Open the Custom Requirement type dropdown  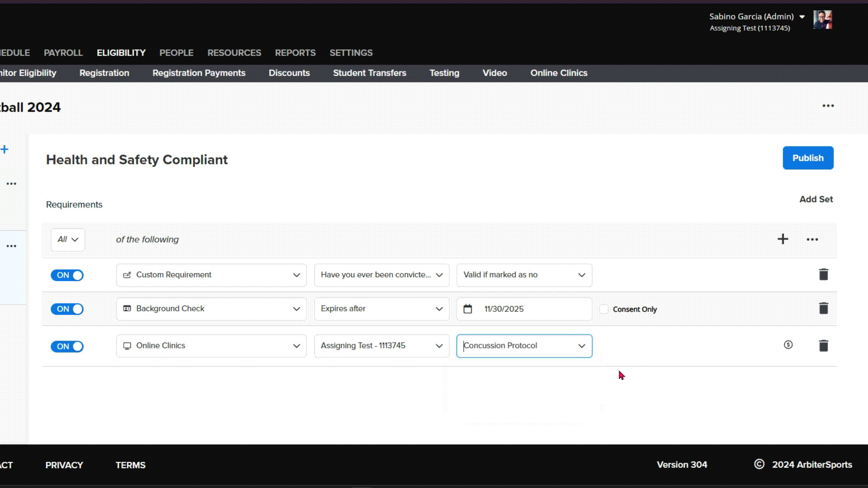click(x=211, y=275)
